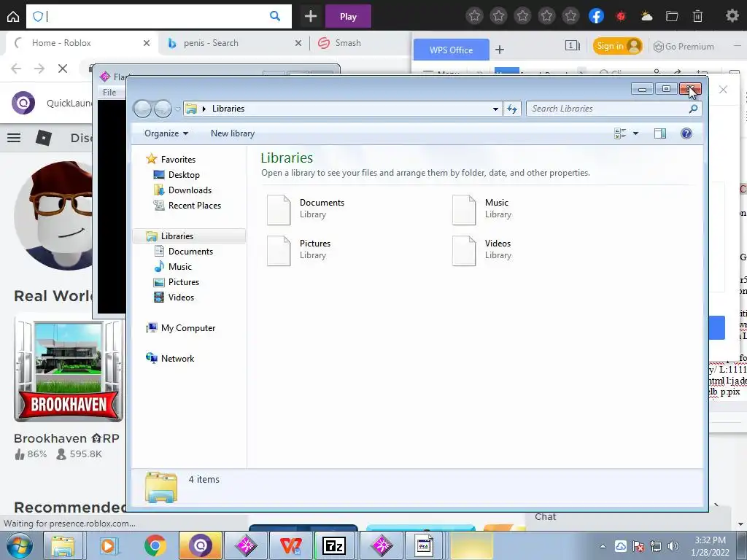Click the New library button

[x=233, y=133]
